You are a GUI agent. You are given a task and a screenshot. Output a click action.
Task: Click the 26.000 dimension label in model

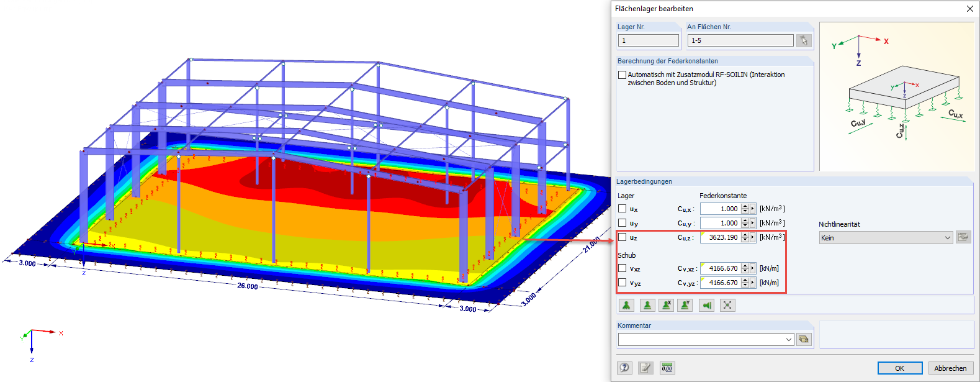(248, 286)
